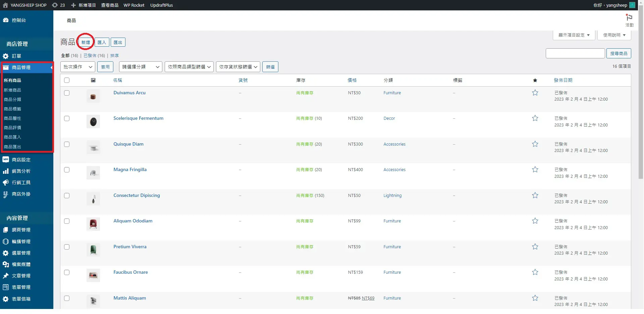
Task: Click the image column header icon
Action: pos(93,80)
